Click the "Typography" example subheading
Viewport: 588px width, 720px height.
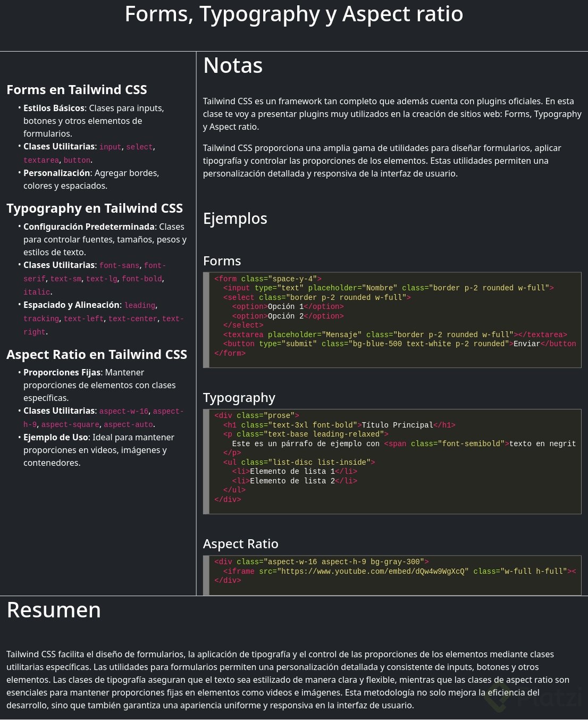click(239, 398)
